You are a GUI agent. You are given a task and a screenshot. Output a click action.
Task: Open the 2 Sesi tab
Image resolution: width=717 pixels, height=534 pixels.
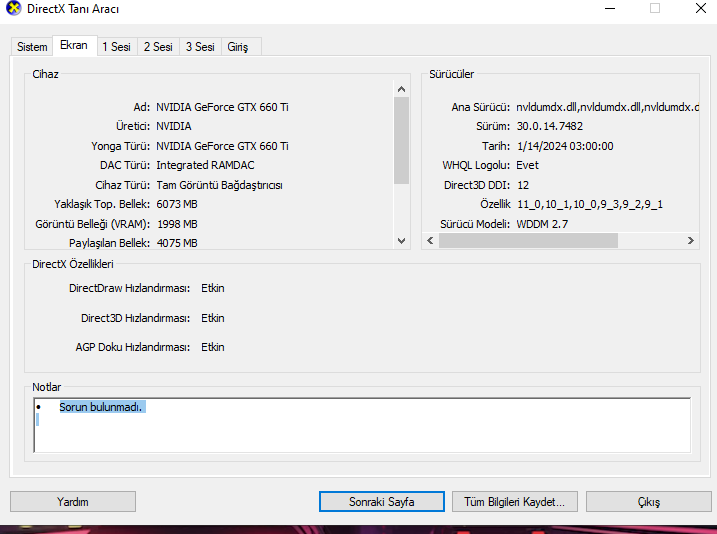pos(158,47)
